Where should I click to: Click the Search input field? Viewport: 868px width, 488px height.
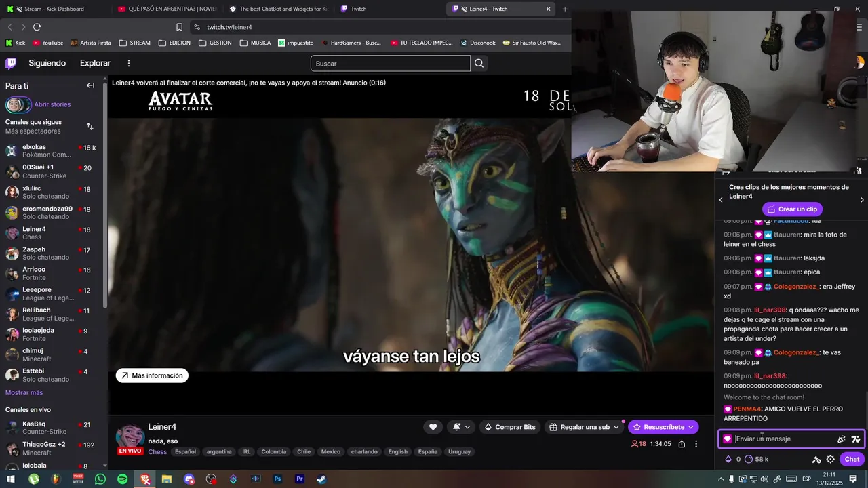[390, 63]
